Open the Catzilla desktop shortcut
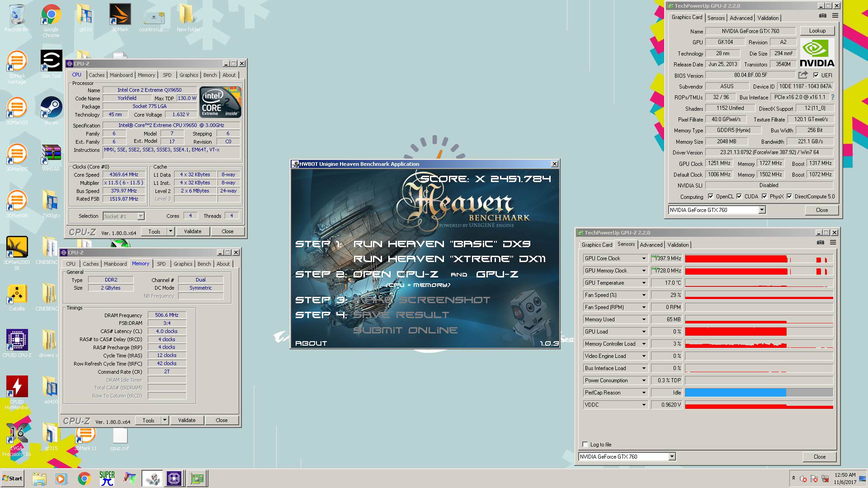Viewport: 868px width, 488px height. tap(17, 297)
